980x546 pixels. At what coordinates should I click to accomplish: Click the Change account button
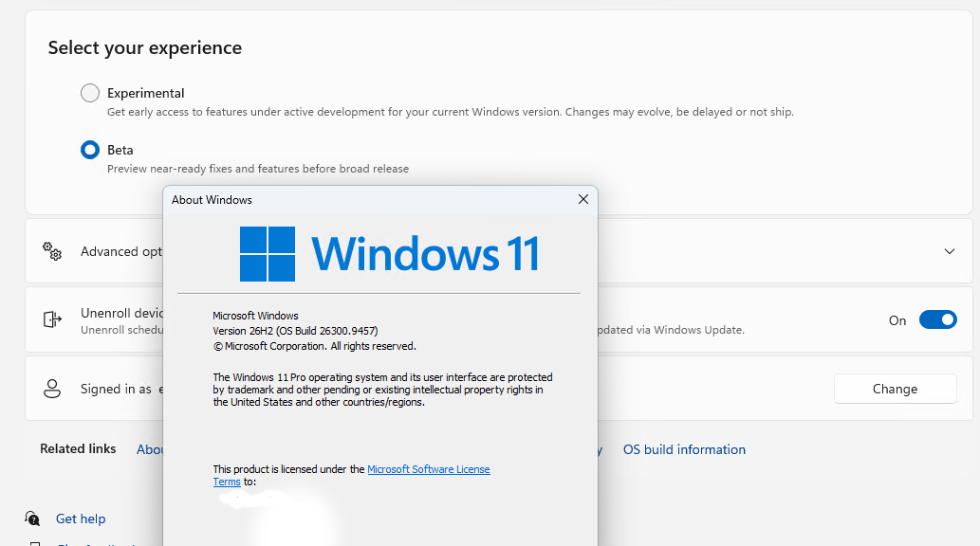coord(895,389)
